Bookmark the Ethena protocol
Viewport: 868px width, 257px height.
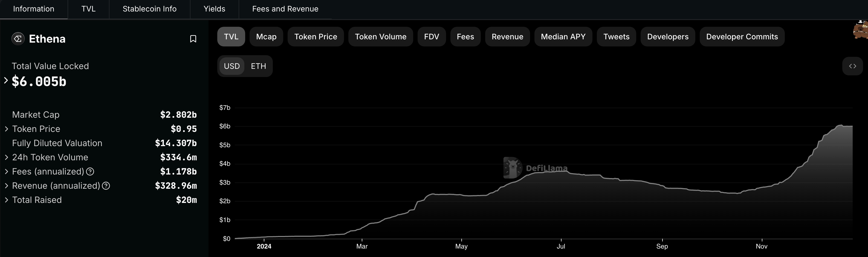[x=193, y=39]
